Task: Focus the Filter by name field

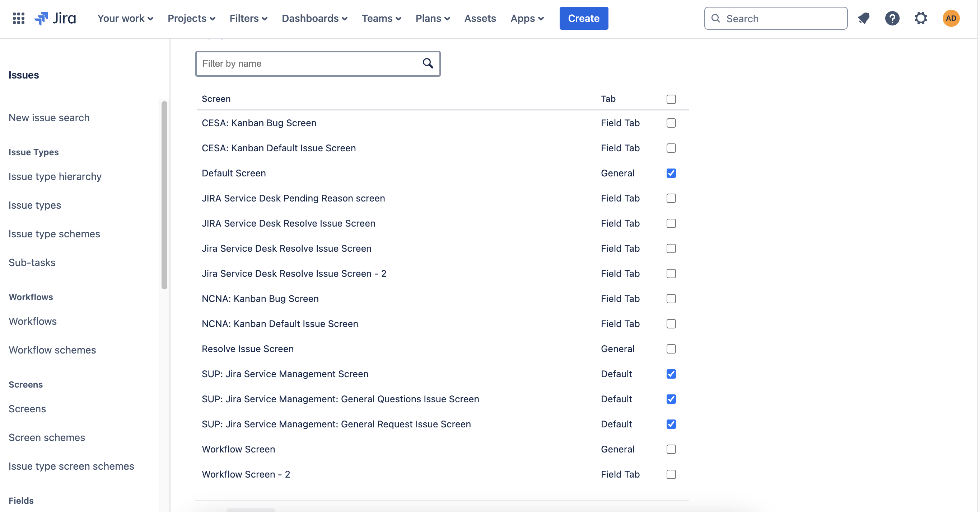Action: point(308,63)
